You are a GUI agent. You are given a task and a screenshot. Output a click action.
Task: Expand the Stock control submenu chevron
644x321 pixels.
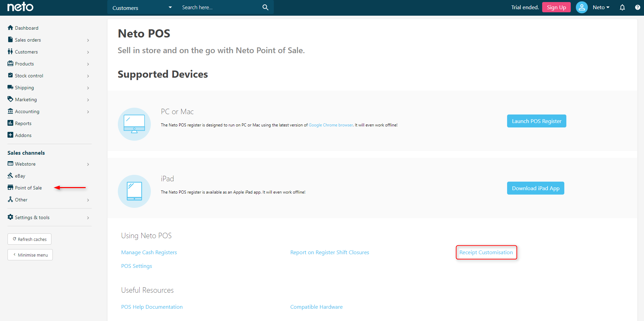click(x=88, y=76)
